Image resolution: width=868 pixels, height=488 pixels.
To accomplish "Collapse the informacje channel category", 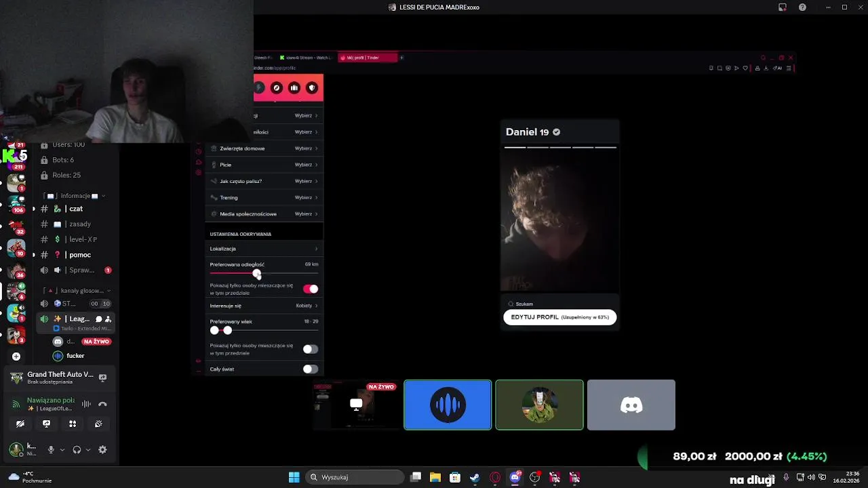I will coord(74,196).
